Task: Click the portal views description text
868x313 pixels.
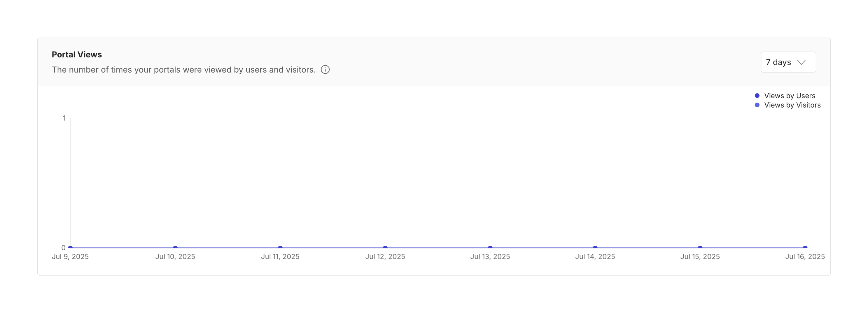Action: 184,70
